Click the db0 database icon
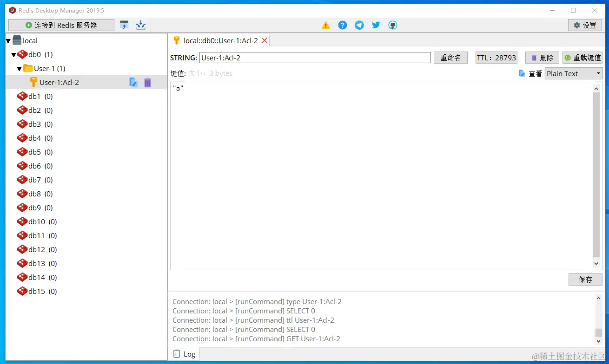The width and height of the screenshot is (609, 364). tap(22, 54)
